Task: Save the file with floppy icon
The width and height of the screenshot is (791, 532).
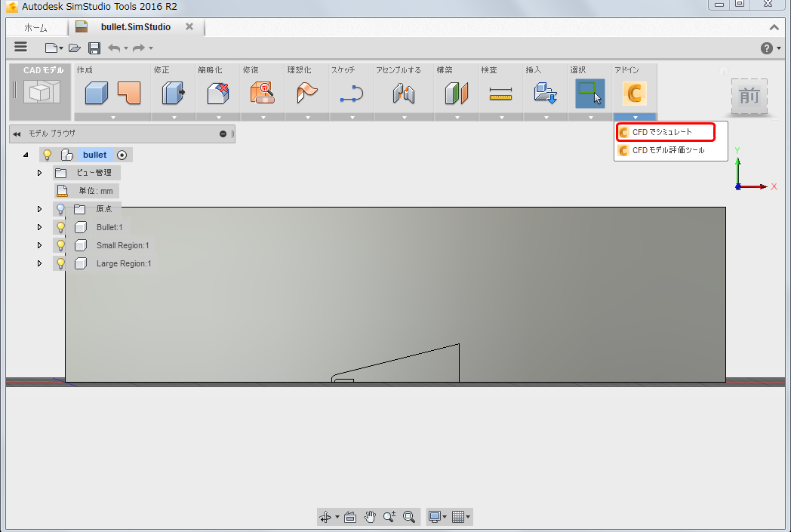Action: tap(94, 48)
